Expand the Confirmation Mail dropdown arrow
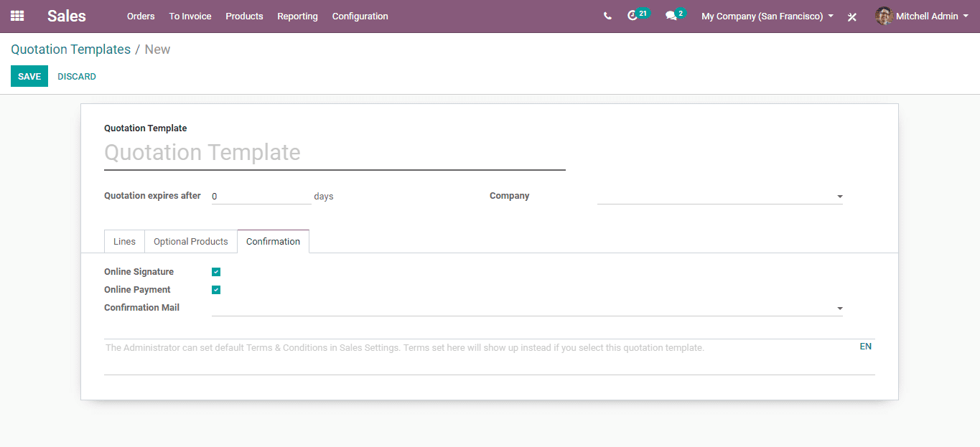 coord(839,309)
